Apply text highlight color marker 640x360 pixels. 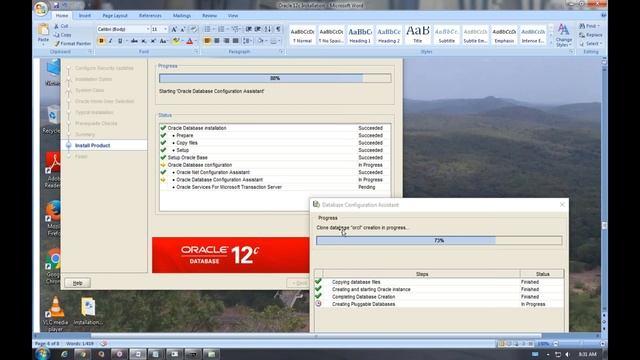pyautogui.click(x=176, y=41)
